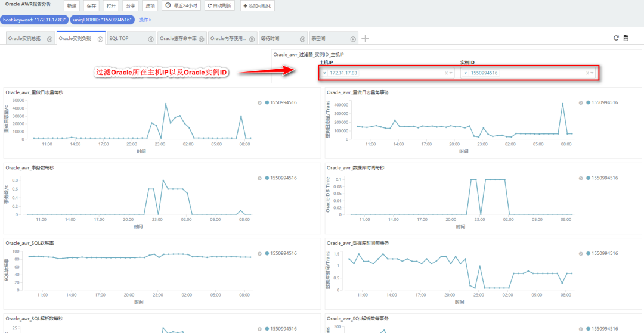Close the 等待时间 tab
644x333 pixels.
[x=302, y=39]
